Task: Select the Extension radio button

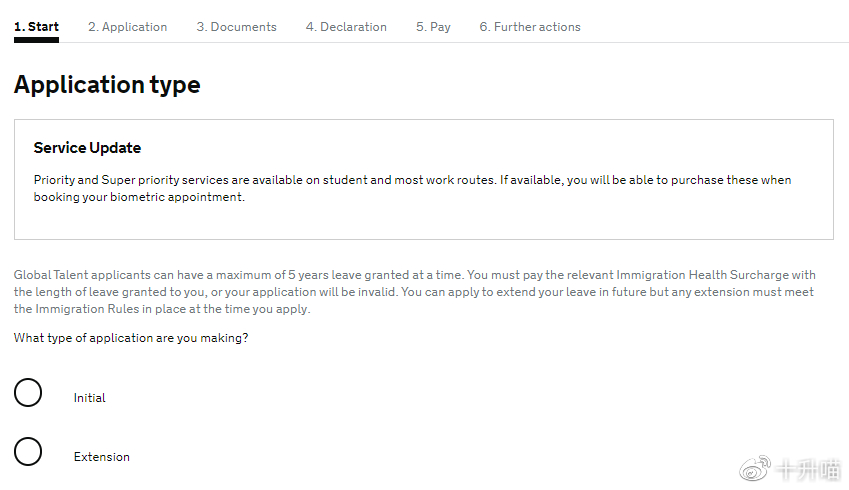Action: (x=28, y=452)
